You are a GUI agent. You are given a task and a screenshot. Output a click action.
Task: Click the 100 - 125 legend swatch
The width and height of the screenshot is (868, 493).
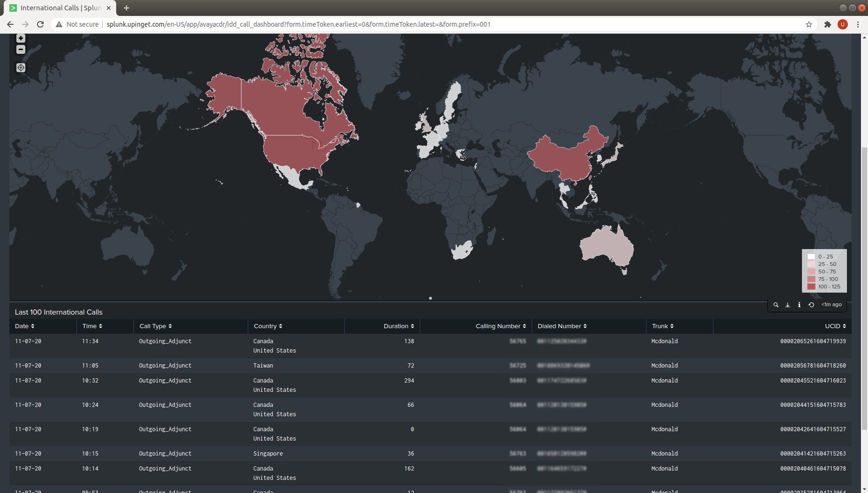[811, 287]
